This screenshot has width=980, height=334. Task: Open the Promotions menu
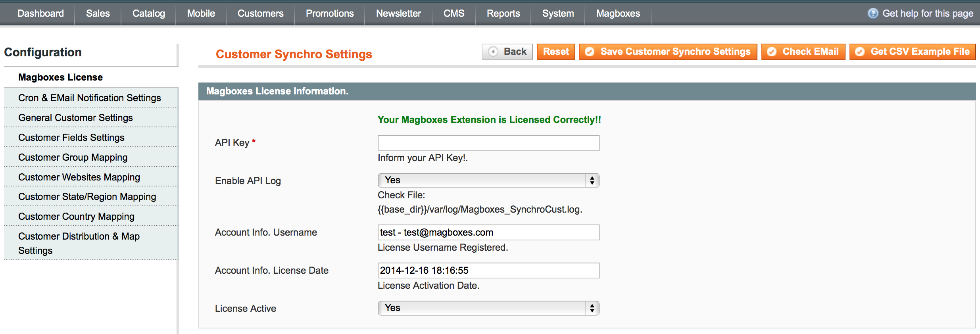tap(329, 13)
